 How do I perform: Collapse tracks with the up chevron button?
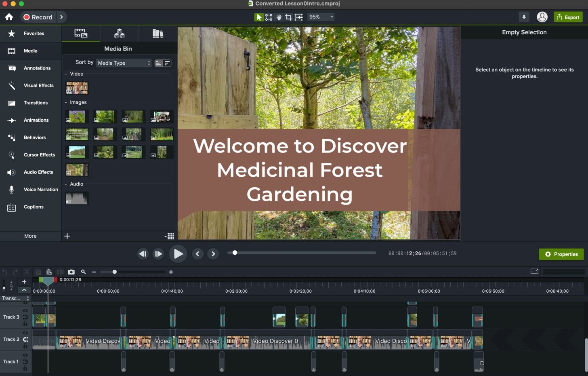click(24, 290)
